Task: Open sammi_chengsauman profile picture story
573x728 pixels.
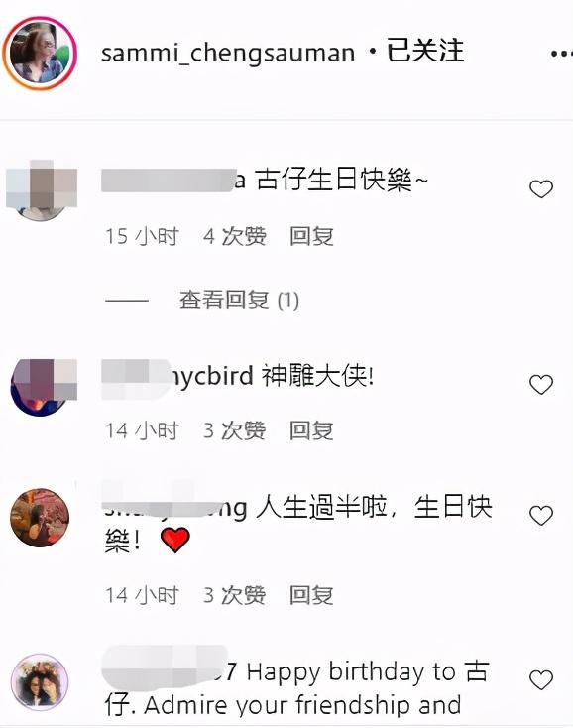Action: tap(40, 53)
